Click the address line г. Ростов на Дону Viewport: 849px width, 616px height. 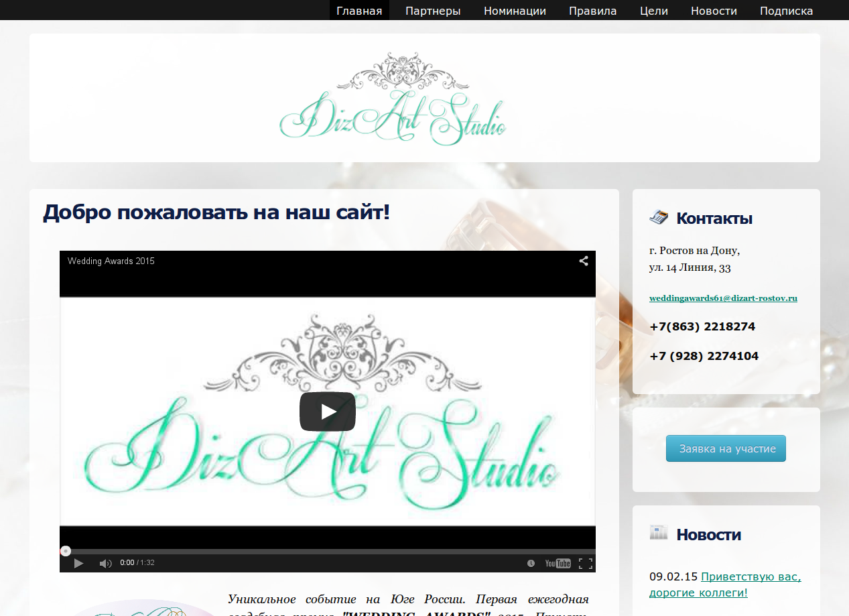695,251
